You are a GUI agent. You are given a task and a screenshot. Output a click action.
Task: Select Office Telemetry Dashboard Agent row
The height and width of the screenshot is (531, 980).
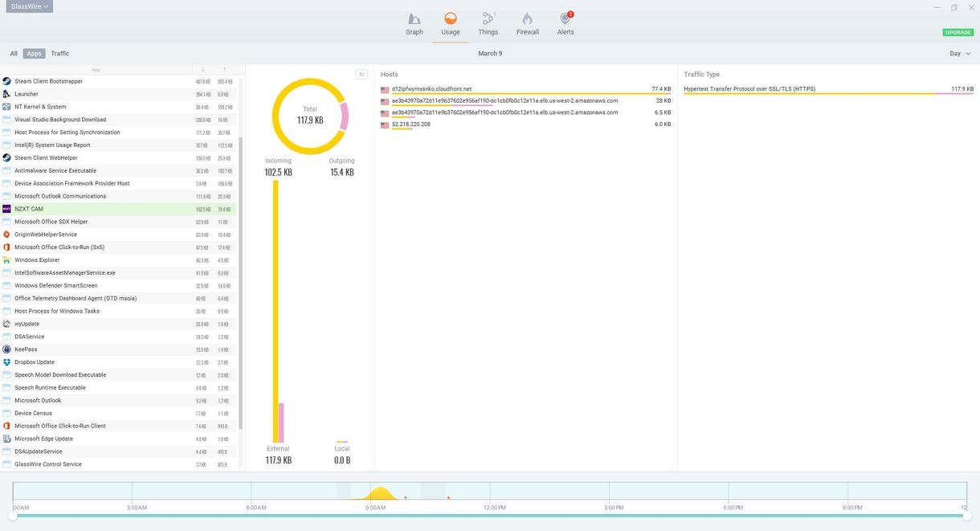pyautogui.click(x=119, y=298)
